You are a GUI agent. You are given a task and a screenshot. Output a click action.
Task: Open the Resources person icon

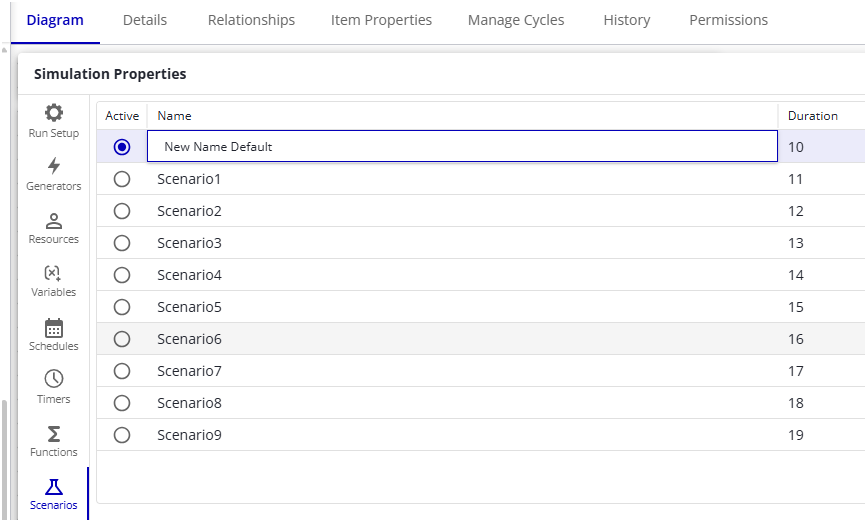click(x=54, y=220)
